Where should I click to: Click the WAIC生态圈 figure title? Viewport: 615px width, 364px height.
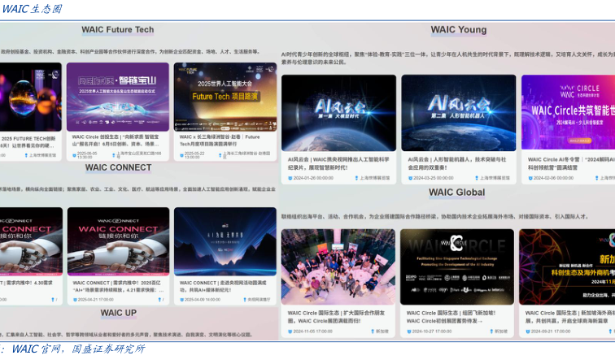[x=32, y=9]
